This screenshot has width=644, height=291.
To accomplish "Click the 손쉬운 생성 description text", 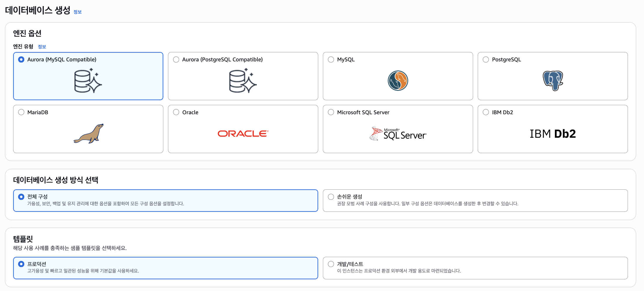I will coord(428,204).
